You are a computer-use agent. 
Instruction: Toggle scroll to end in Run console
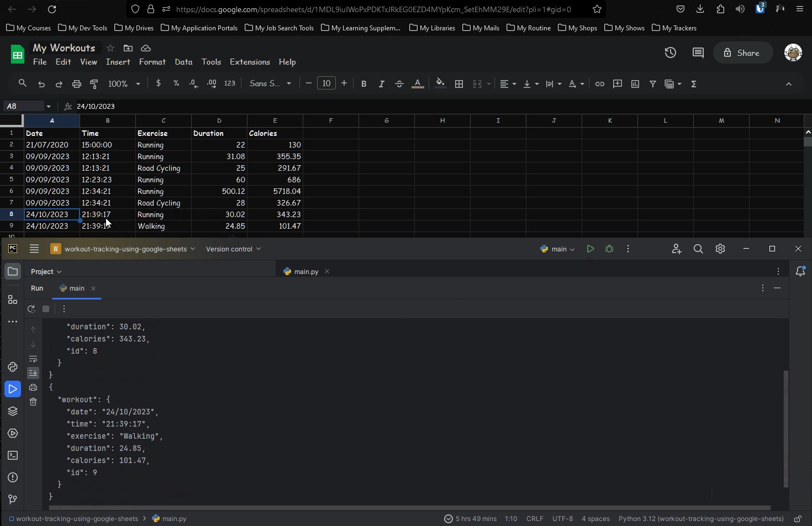(33, 373)
